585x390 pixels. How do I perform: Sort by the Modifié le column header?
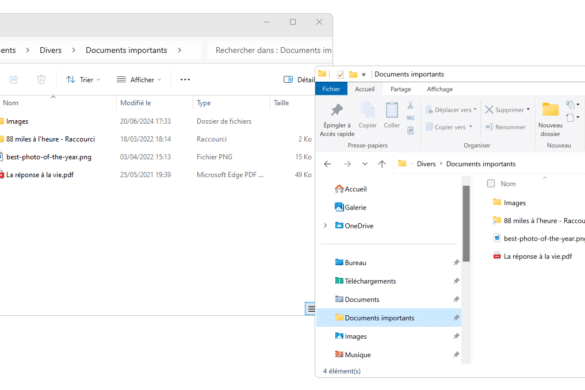(x=135, y=103)
